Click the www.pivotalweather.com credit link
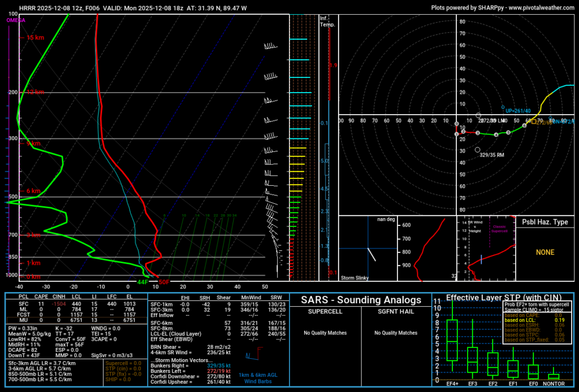 point(542,8)
